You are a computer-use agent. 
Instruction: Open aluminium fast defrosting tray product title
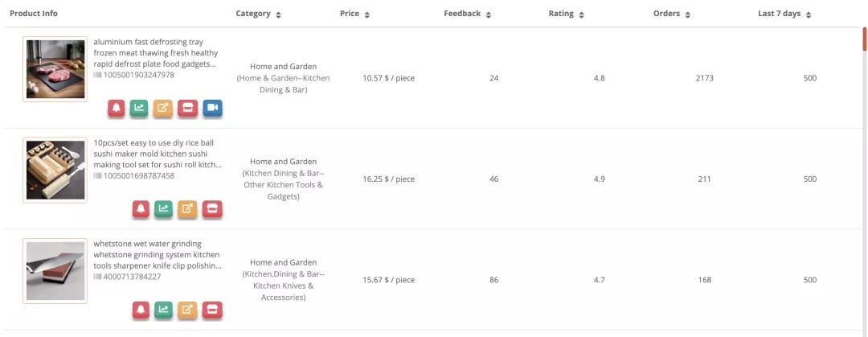[x=156, y=53]
